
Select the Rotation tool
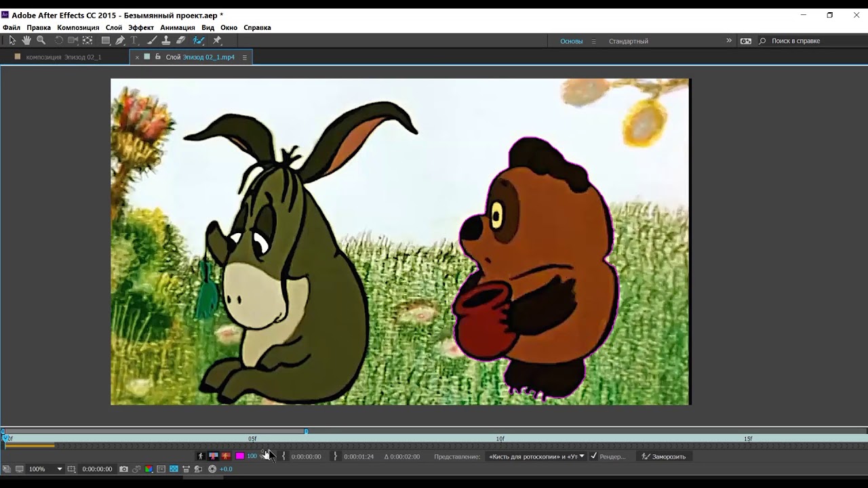[59, 41]
